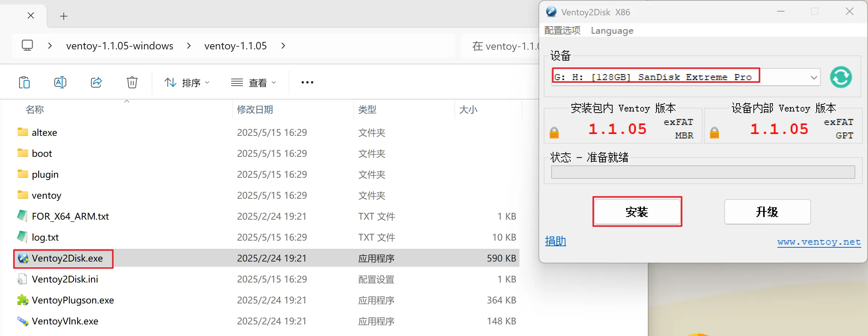Click the lock icon under package Ventoy version
The width and height of the screenshot is (868, 336).
tap(554, 132)
